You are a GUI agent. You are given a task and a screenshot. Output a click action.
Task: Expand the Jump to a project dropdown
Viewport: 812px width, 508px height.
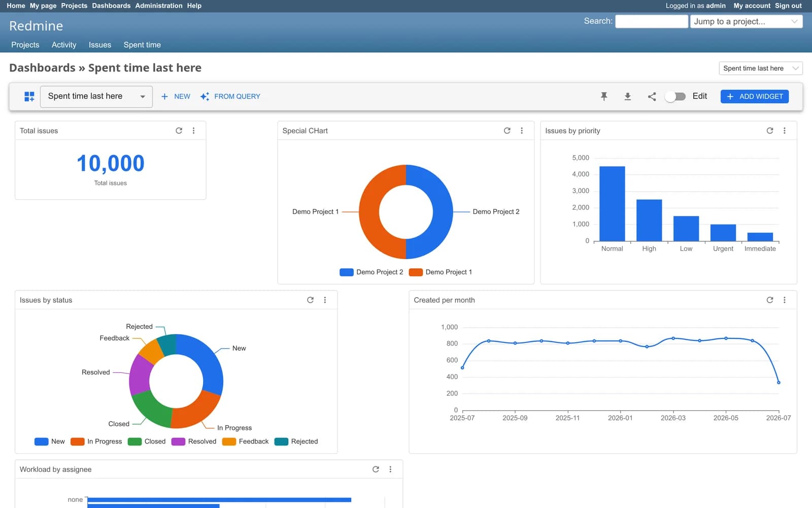click(746, 21)
